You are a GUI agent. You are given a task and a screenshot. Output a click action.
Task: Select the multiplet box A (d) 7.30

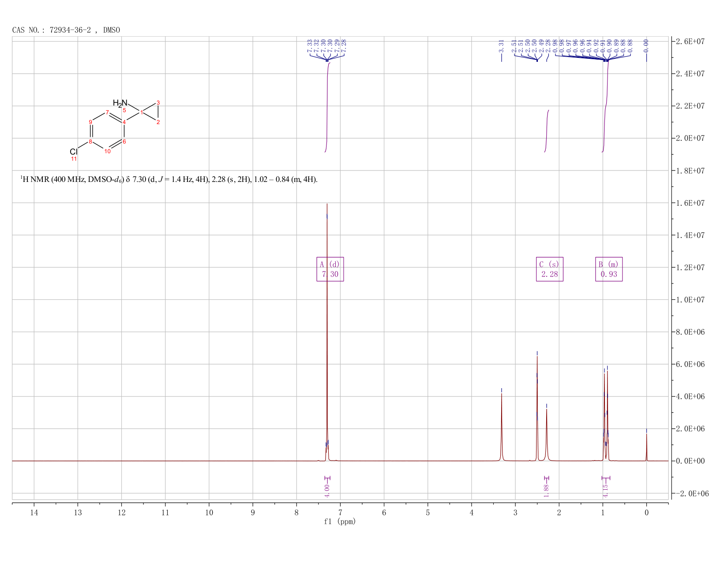point(330,269)
